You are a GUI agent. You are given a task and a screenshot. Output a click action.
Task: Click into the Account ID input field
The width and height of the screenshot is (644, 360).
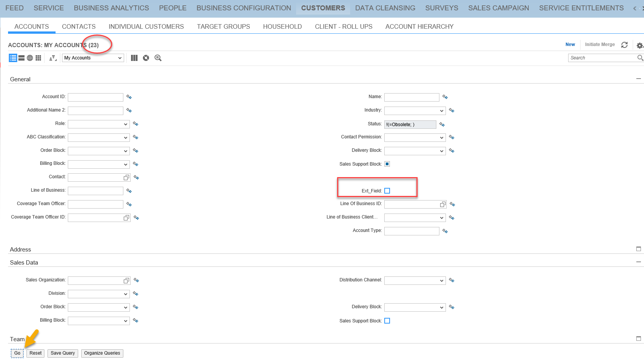pos(95,97)
